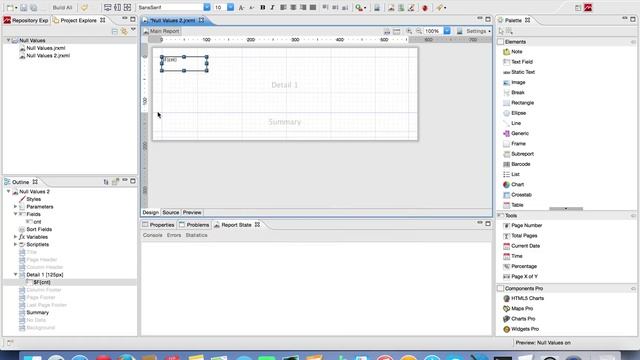Open the Errors sub-tab
Viewport: 640px width, 360px height.
click(x=174, y=236)
